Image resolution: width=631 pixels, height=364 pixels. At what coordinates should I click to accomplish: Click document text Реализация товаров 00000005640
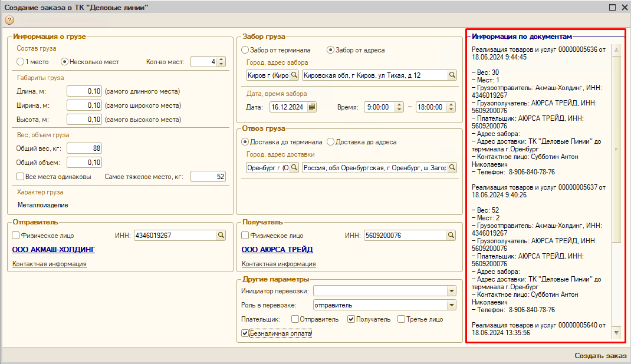tap(538, 329)
